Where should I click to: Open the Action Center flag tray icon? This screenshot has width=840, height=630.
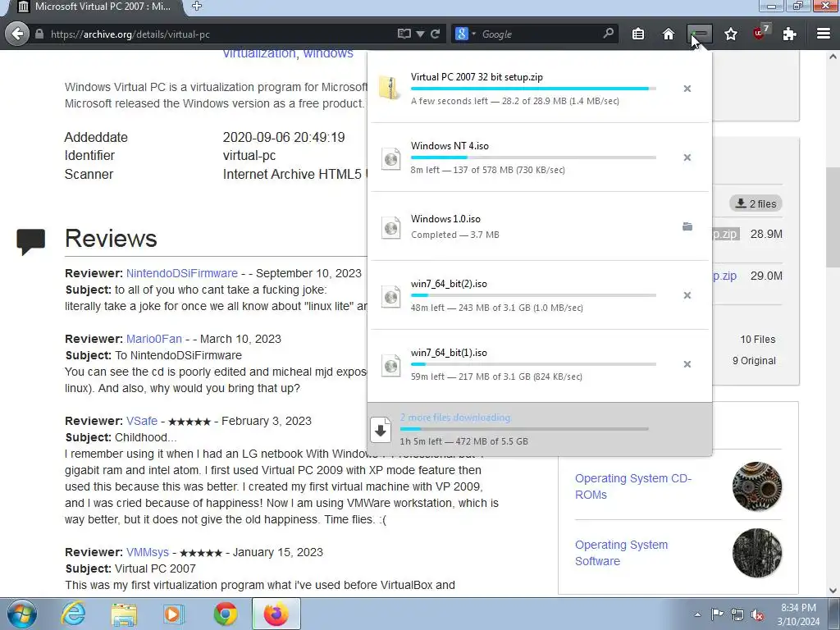tap(717, 614)
